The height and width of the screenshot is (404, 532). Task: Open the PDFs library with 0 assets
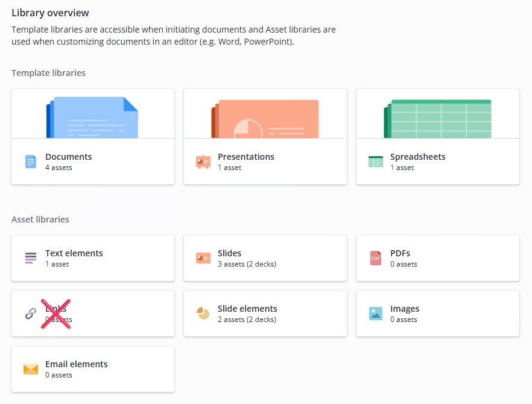[x=438, y=258]
